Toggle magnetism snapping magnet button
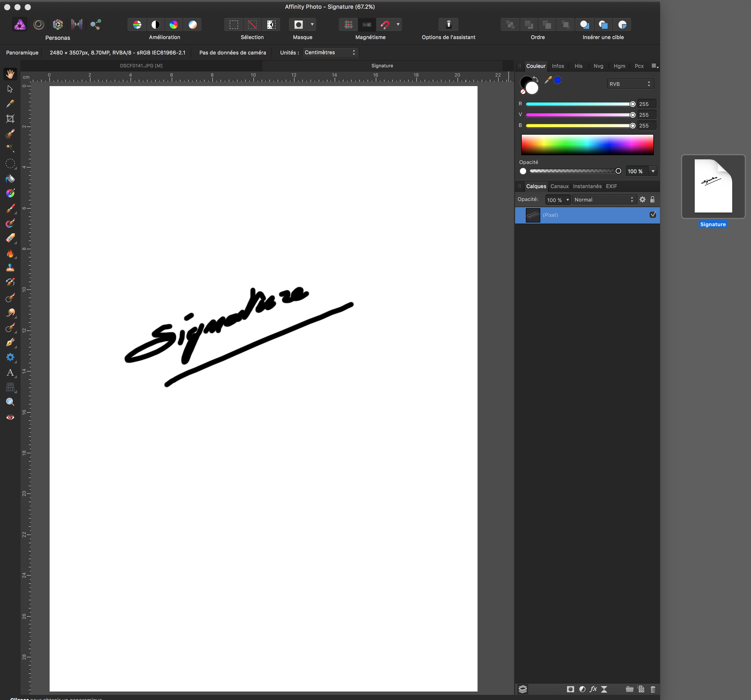Screen dimensions: 751x700 click(x=385, y=25)
